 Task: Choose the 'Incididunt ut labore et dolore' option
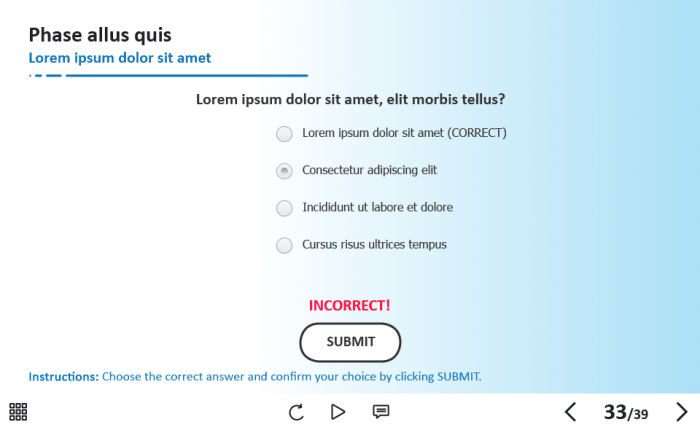tap(284, 208)
